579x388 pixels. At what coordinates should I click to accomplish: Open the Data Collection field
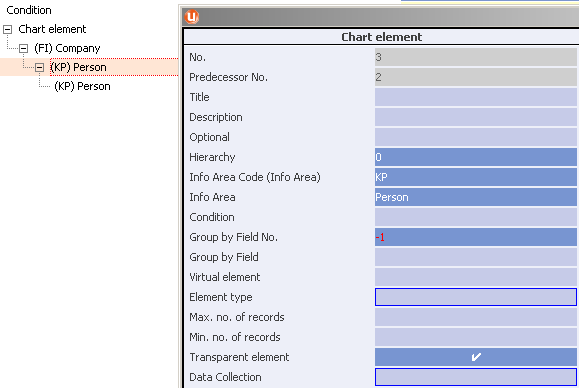pyautogui.click(x=476, y=377)
